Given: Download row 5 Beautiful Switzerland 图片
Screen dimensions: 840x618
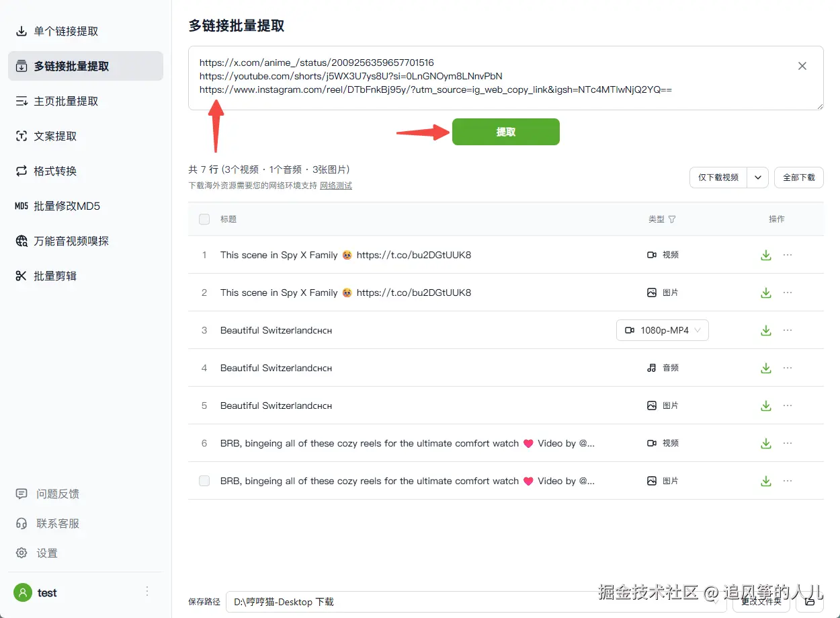Looking at the screenshot, I should point(765,405).
